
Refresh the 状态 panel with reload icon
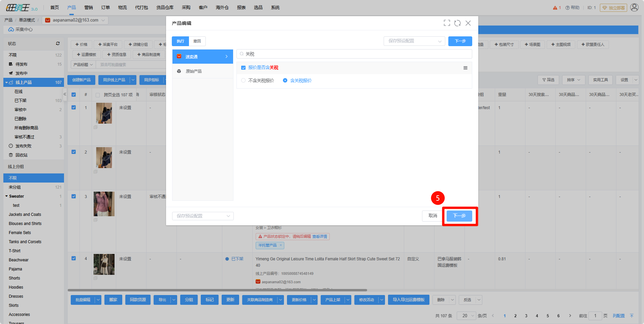58,43
